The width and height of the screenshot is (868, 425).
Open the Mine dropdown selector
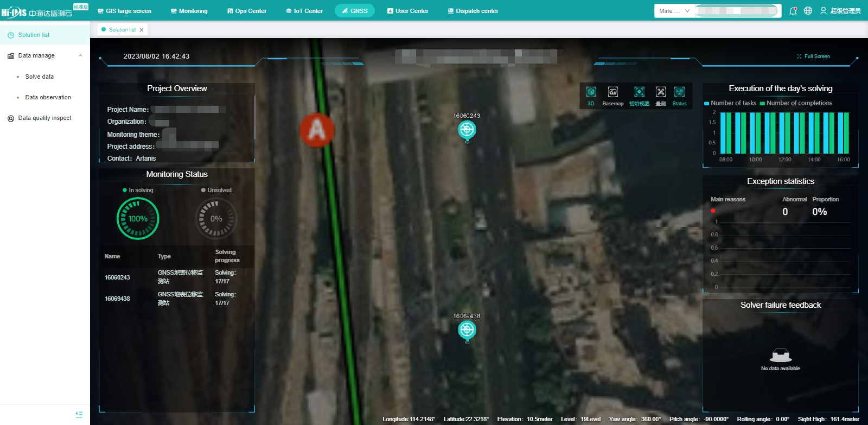click(x=674, y=11)
